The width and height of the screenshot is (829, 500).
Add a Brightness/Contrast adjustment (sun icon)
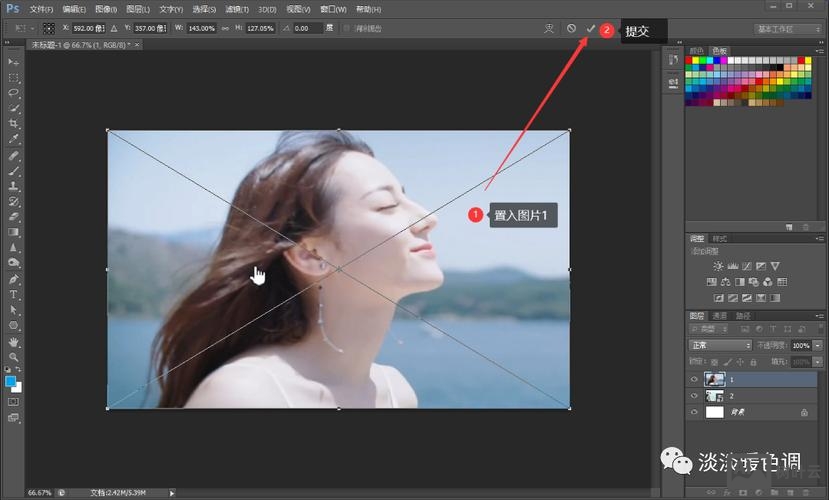point(717,266)
